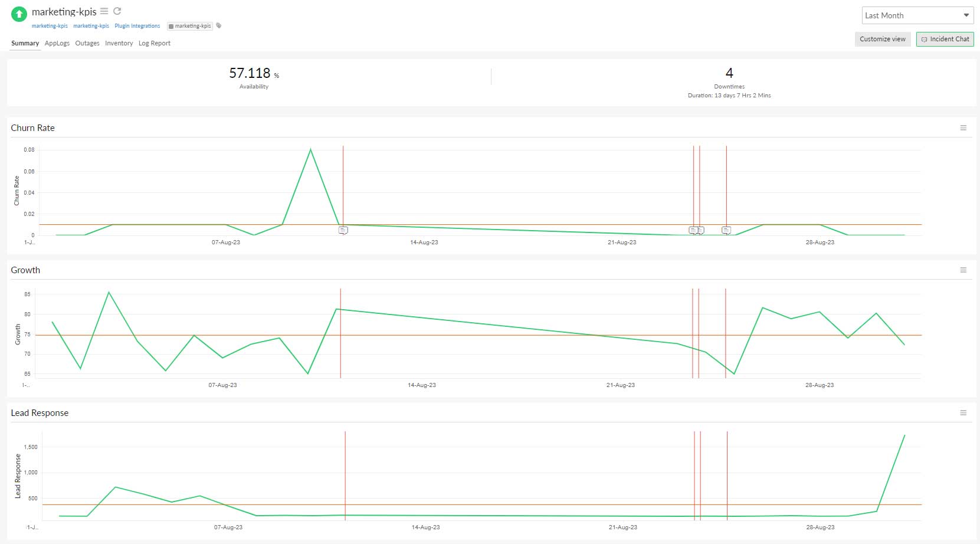This screenshot has height=544, width=980.
Task: Click the green up-status arrow icon
Action: click(x=19, y=14)
